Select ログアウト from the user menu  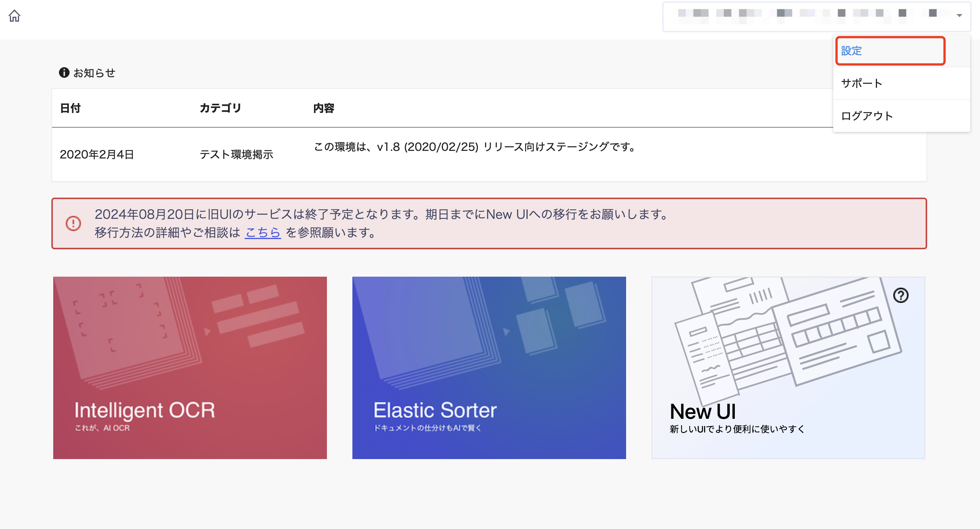[x=867, y=116]
